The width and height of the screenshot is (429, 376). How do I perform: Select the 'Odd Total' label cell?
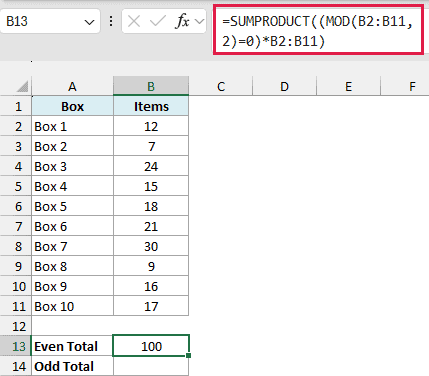tap(72, 366)
